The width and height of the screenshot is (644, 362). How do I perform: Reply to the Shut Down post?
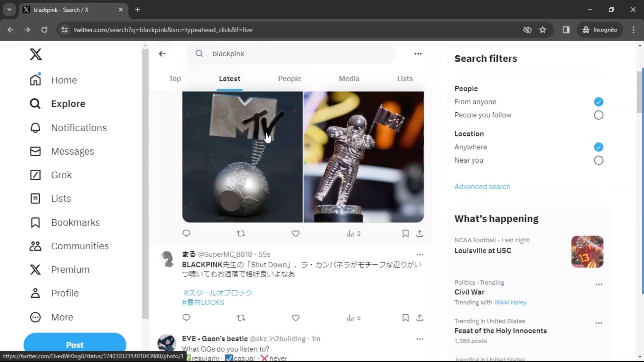click(186, 318)
